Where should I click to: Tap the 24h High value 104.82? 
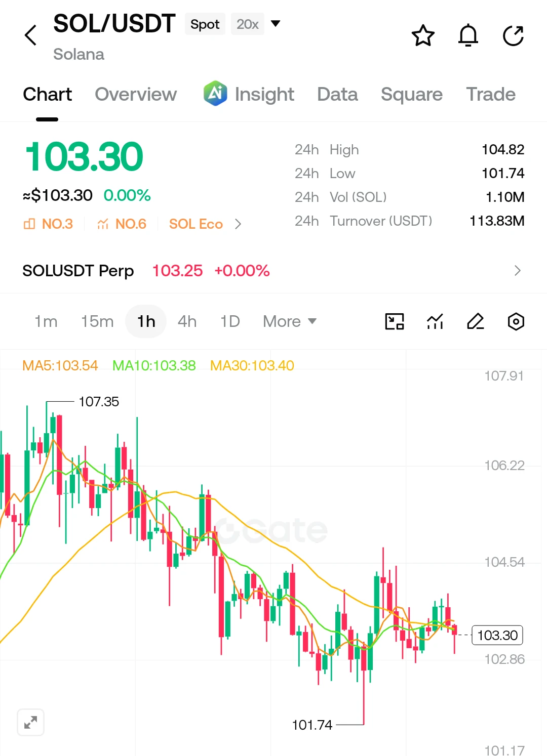coord(503,149)
